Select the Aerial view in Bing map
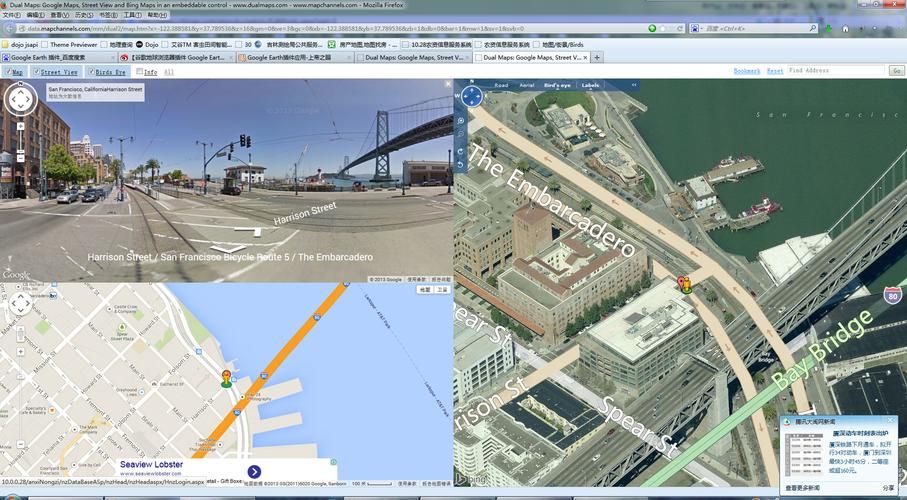This screenshot has height=500, width=907. pos(526,85)
